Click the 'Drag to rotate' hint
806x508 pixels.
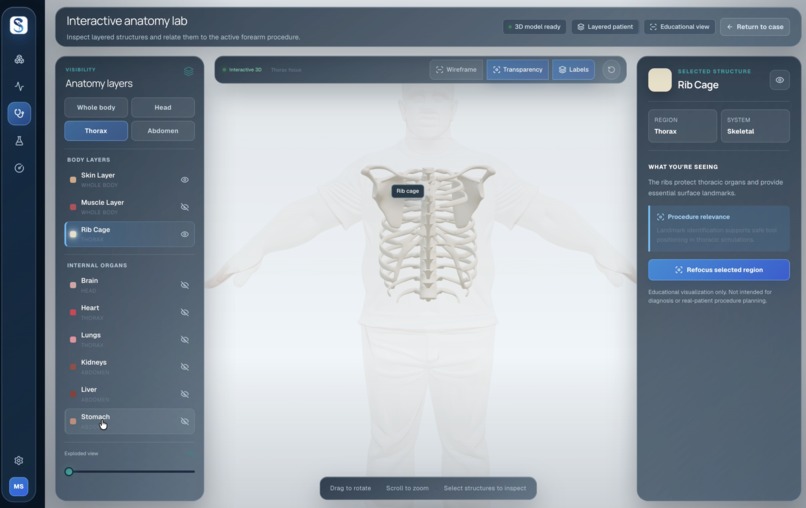[x=350, y=488]
